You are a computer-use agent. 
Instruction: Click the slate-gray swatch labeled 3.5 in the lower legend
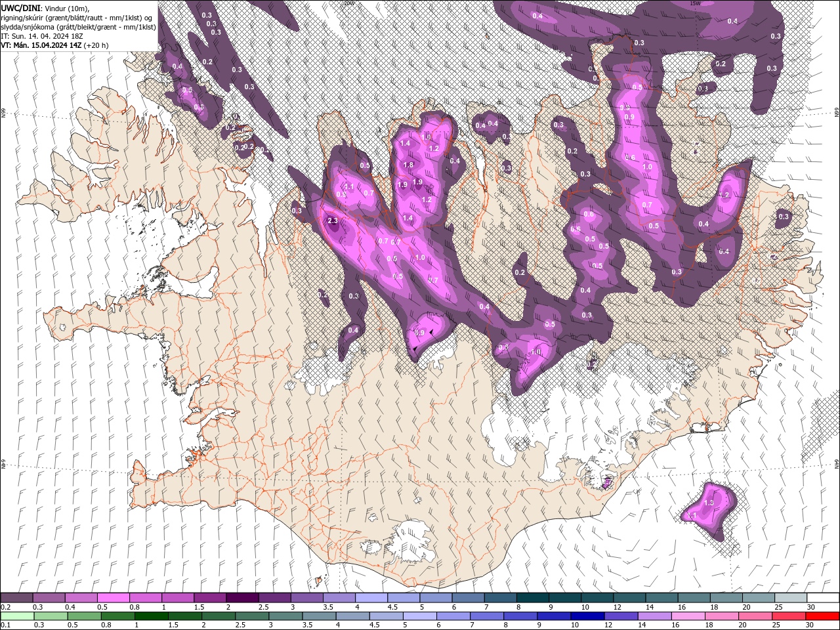click(319, 616)
